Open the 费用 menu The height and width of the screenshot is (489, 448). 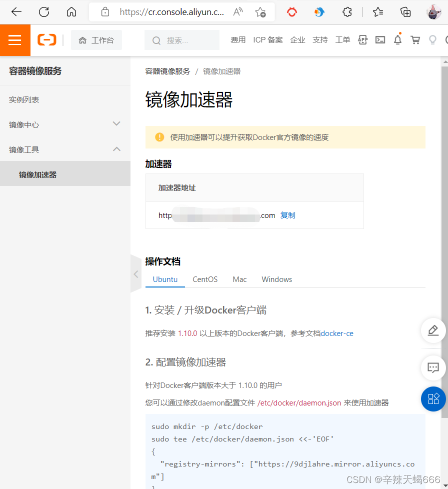pos(238,40)
